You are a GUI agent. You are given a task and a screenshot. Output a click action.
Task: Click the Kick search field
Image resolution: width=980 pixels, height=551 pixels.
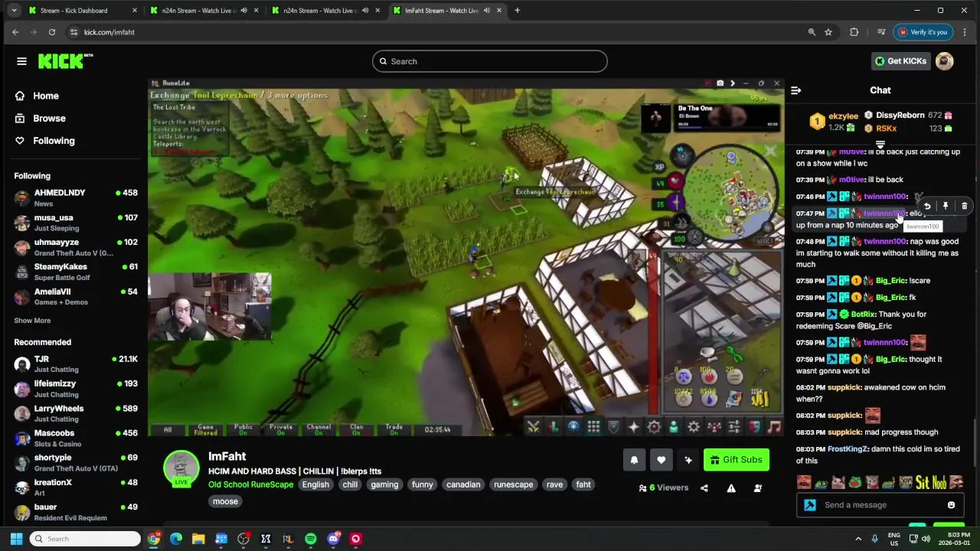[490, 61]
